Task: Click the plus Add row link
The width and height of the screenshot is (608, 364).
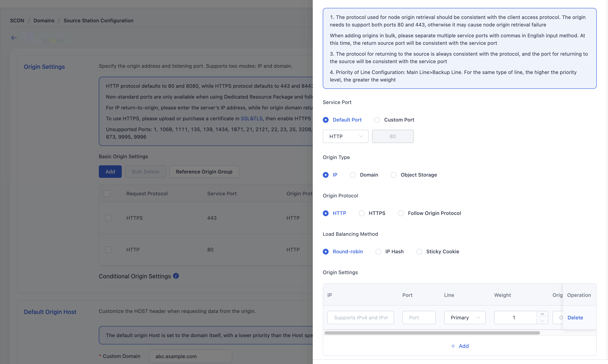Action: pos(460,346)
